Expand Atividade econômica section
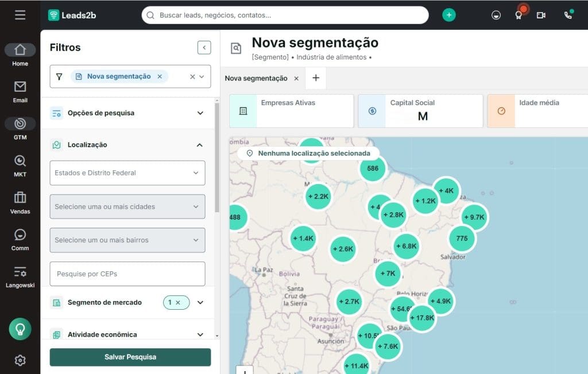Screen dimensions: 588x374 click(x=127, y=334)
